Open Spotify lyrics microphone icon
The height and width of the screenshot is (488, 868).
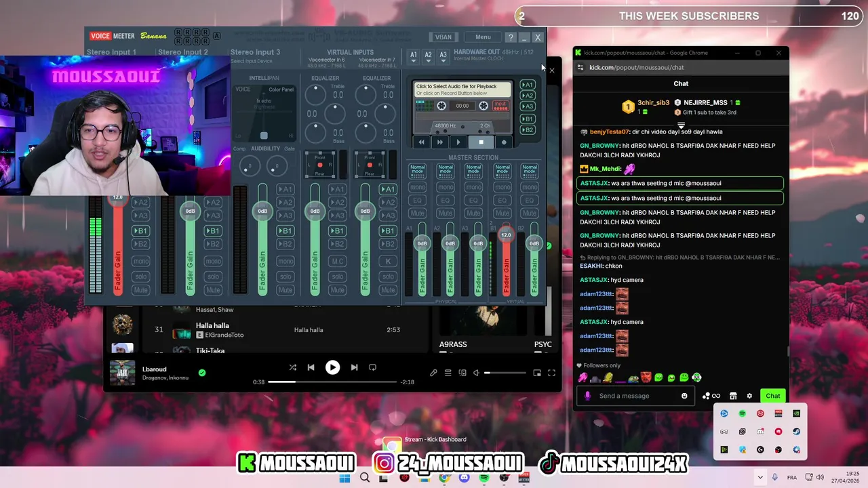click(x=433, y=373)
